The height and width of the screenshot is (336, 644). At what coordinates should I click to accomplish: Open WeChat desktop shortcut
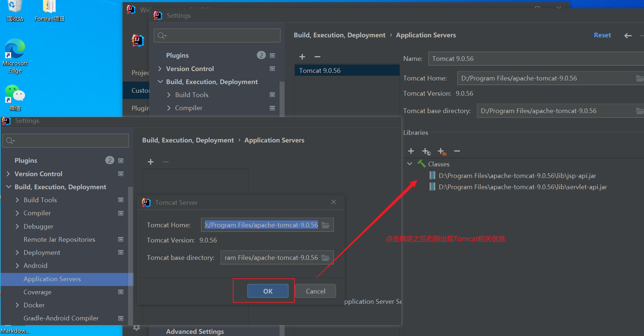tap(15, 98)
